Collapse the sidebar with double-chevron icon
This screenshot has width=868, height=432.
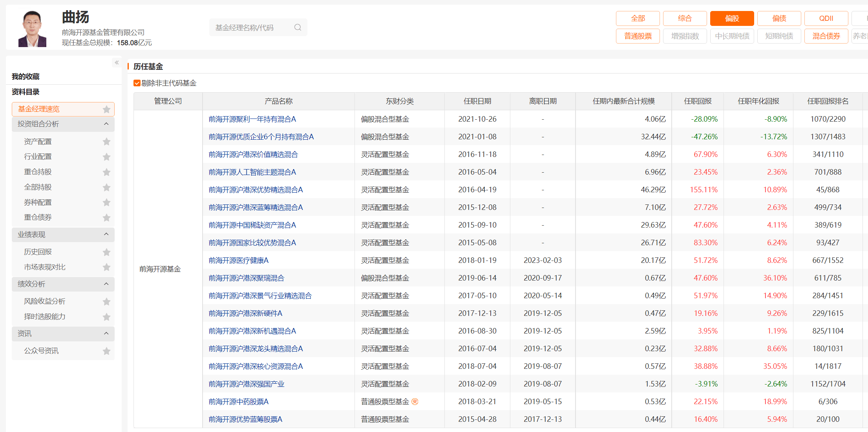[x=117, y=62]
